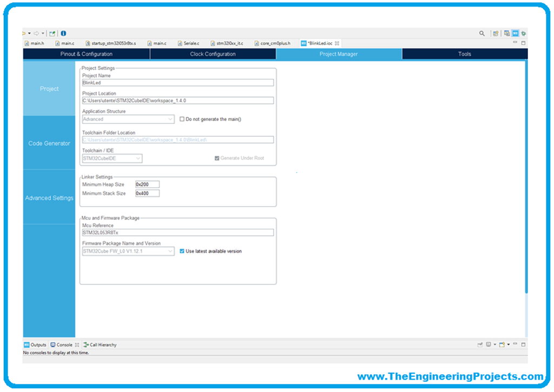Open the Code Generator side section

(x=49, y=143)
